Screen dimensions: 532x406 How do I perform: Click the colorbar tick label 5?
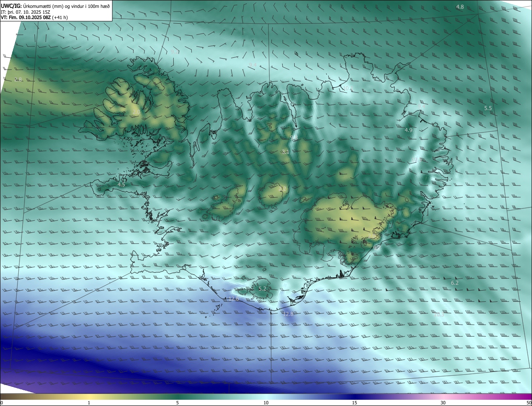click(177, 403)
